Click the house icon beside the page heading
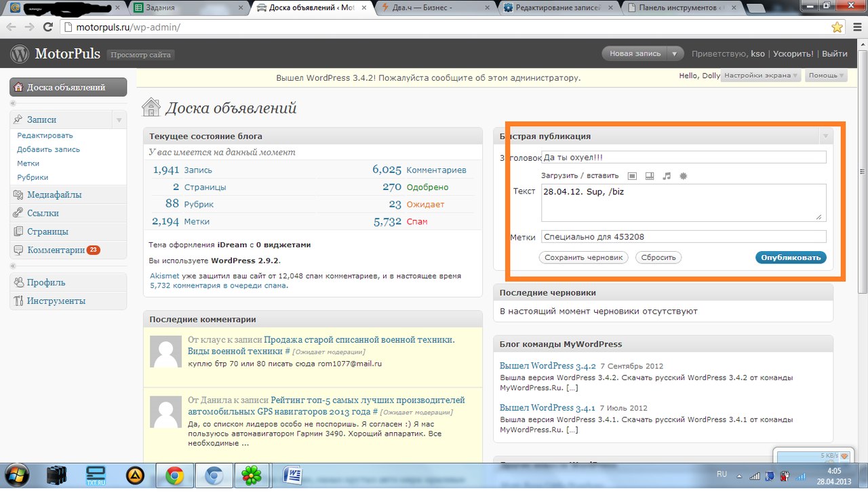868x492 pixels. (x=151, y=107)
